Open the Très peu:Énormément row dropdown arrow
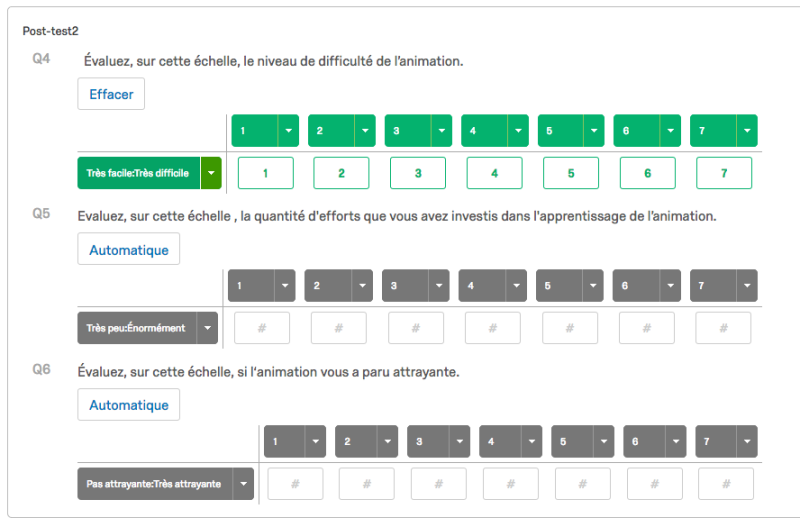The width and height of the screenshot is (800, 527). coord(207,328)
